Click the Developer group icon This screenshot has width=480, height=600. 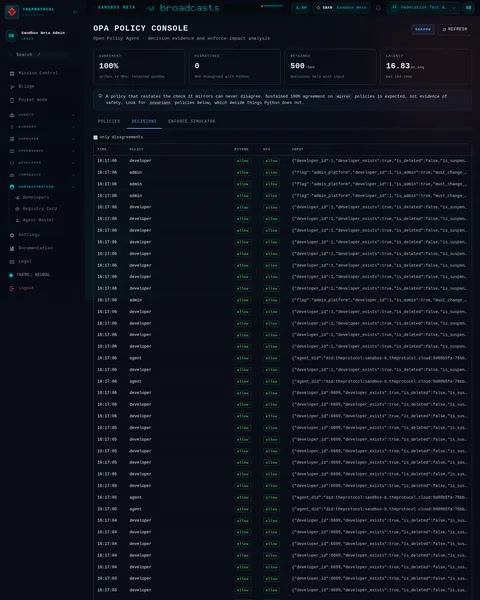[x=12, y=163]
